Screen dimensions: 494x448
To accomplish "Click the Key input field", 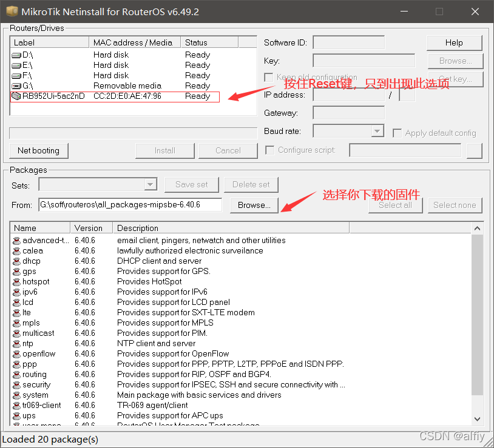I will click(364, 61).
